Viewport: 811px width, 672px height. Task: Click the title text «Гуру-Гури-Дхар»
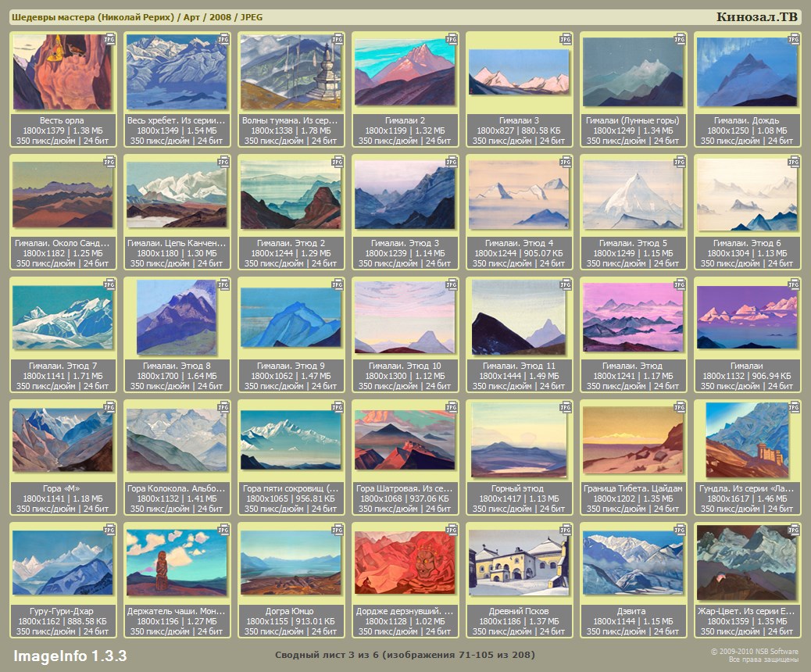point(62,611)
